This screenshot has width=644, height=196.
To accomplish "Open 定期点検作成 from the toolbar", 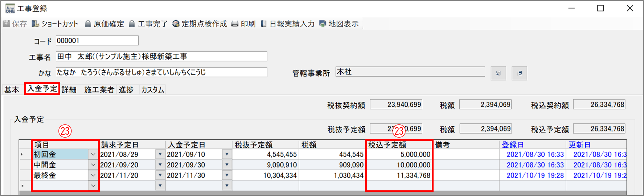I will pos(176,24).
